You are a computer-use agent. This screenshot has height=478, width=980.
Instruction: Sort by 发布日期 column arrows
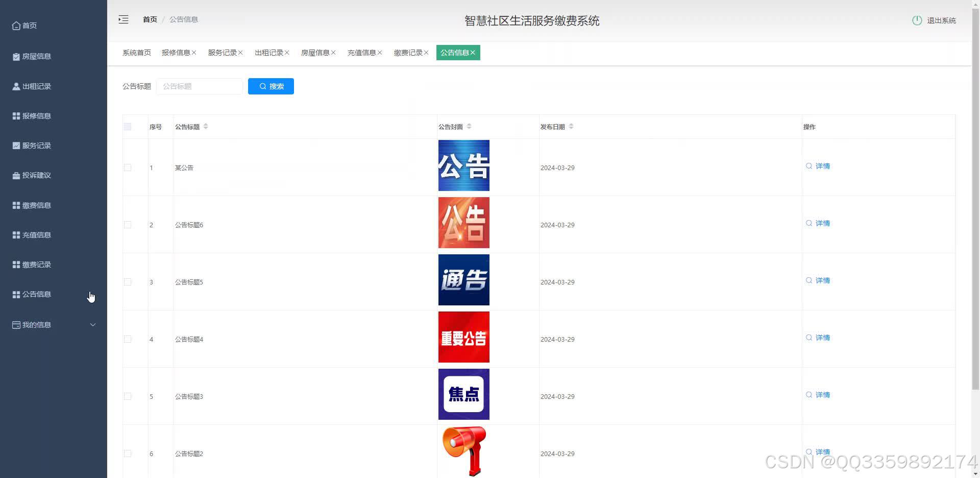point(571,126)
